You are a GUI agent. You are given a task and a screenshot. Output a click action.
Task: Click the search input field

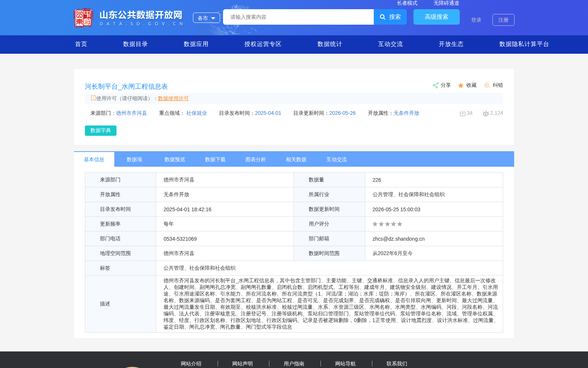(x=298, y=17)
